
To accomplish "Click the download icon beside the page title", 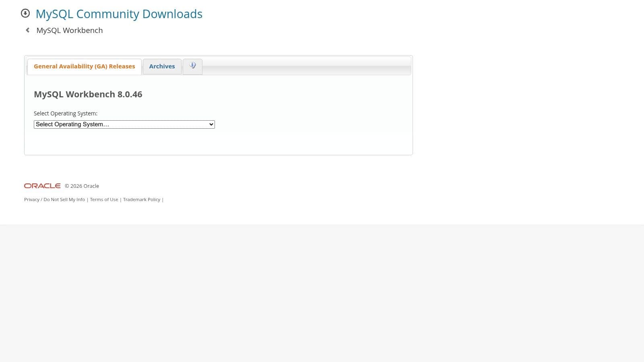I will pos(25,13).
